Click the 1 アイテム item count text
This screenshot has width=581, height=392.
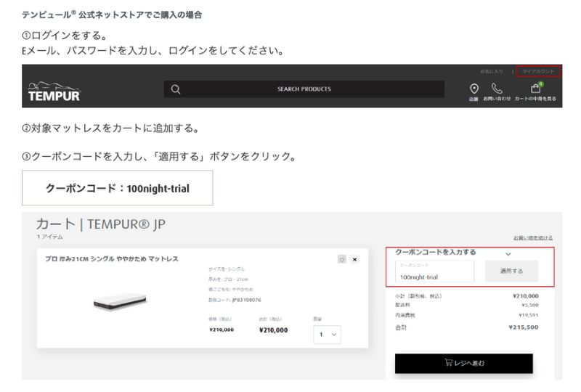[x=49, y=237]
